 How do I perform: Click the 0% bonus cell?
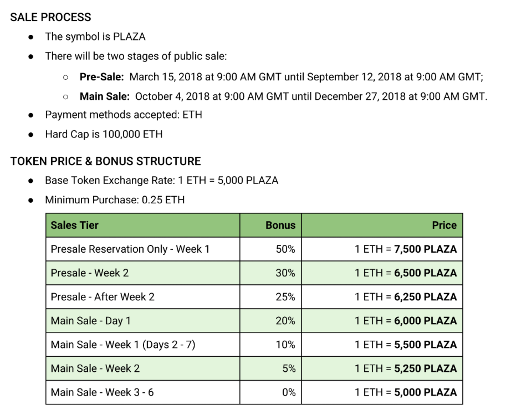tap(288, 392)
